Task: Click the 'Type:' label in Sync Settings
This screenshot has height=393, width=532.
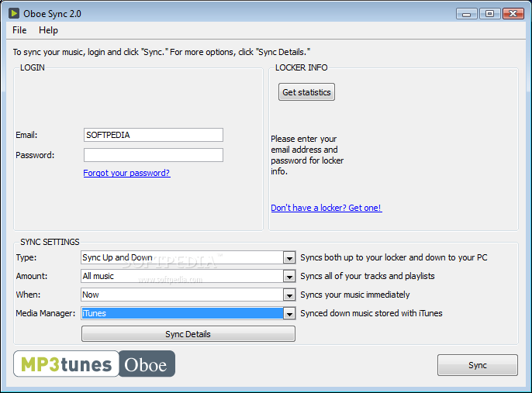Action: coord(26,257)
